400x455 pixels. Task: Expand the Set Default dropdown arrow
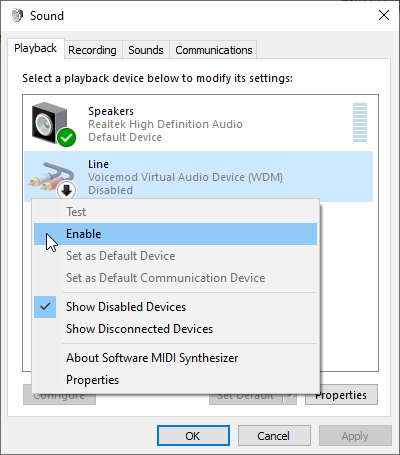pos(290,396)
